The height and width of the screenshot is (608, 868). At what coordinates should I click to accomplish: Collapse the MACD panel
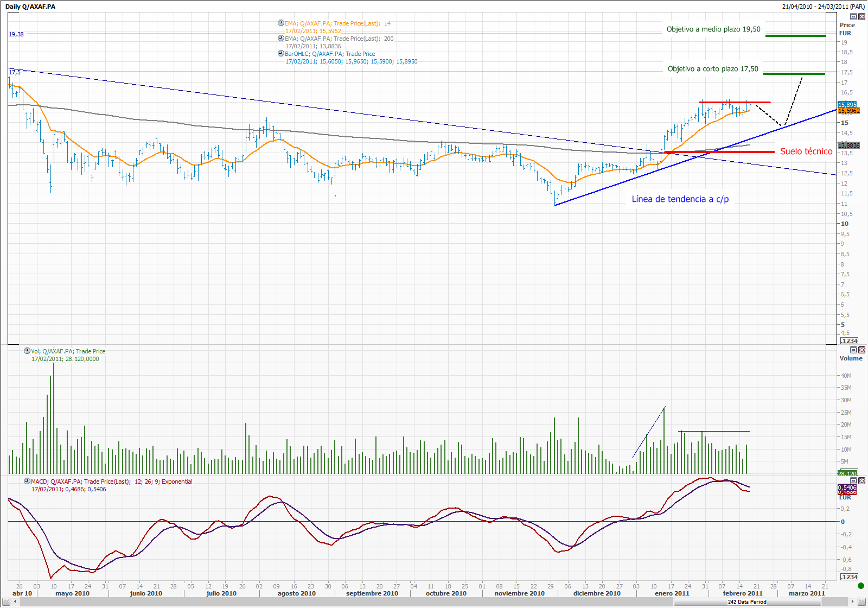click(x=853, y=481)
